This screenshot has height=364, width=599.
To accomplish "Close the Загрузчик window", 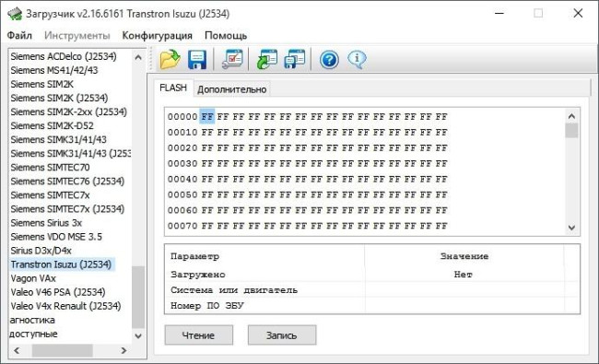I will pos(578,14).
